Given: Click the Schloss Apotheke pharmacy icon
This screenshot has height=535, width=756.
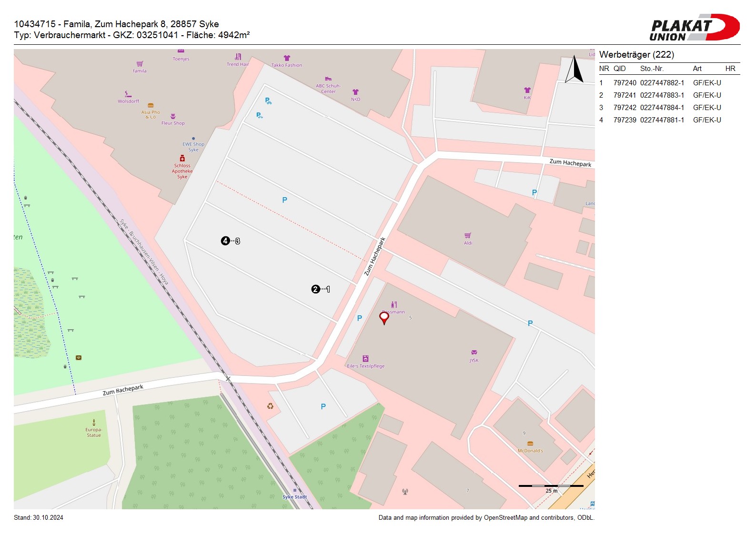Looking at the screenshot, I should [x=182, y=158].
